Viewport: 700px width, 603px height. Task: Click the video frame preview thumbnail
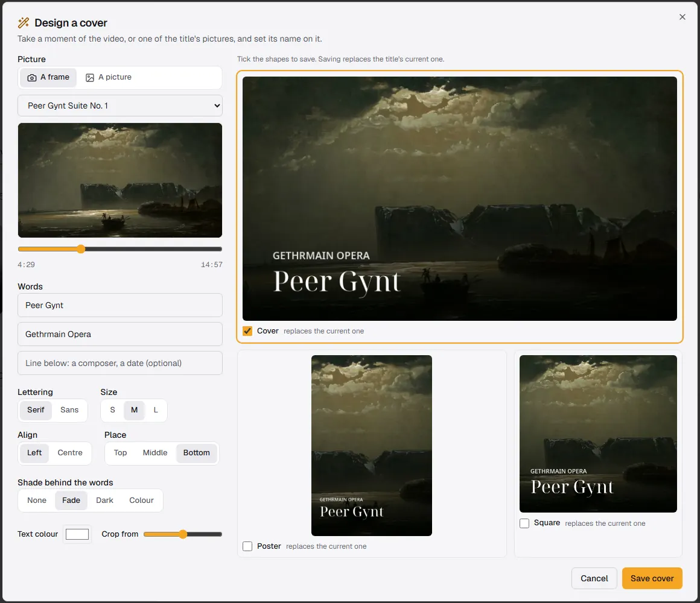click(120, 180)
